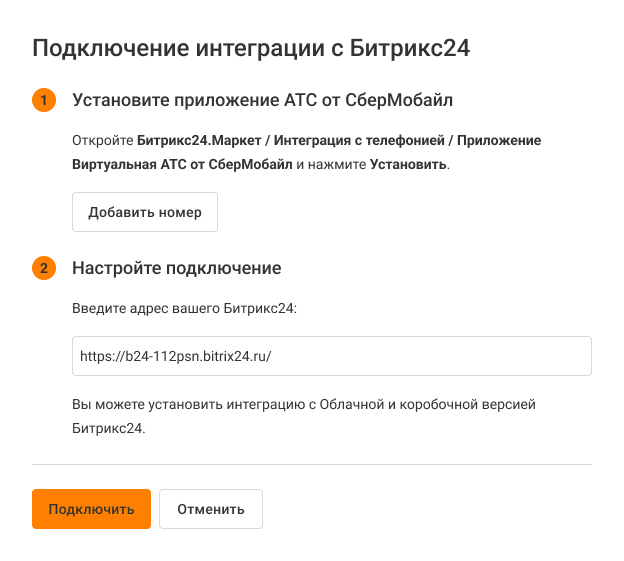Click the last hint line reading Битрикс24.
The image size is (624, 561).
[108, 427]
